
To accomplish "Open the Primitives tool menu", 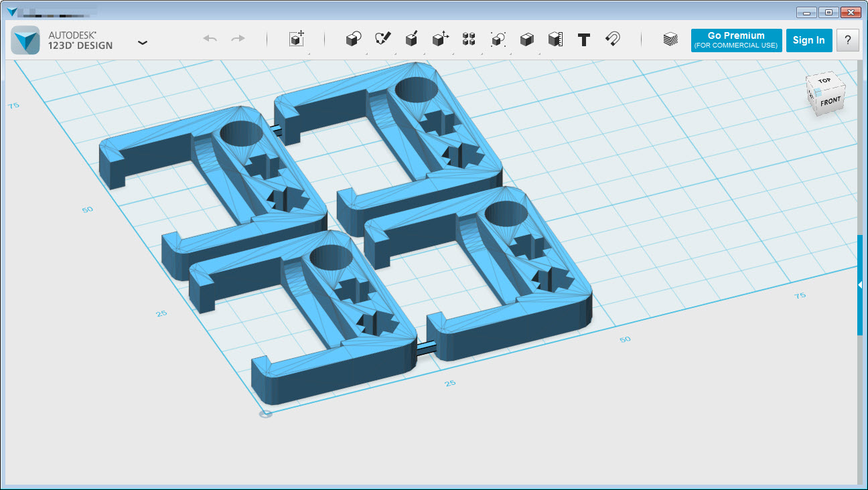I will pyautogui.click(x=354, y=39).
